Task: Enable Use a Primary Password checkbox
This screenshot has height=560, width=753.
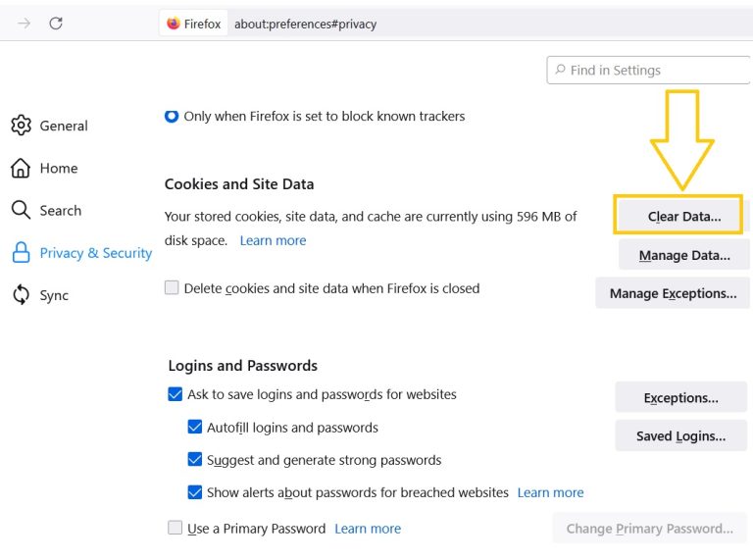Action: [x=175, y=528]
